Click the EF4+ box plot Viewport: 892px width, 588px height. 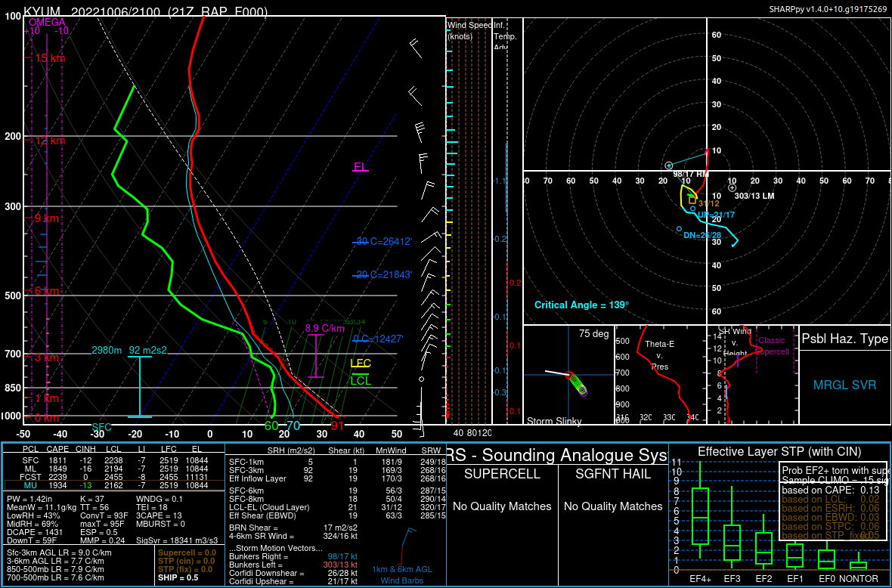[700, 516]
